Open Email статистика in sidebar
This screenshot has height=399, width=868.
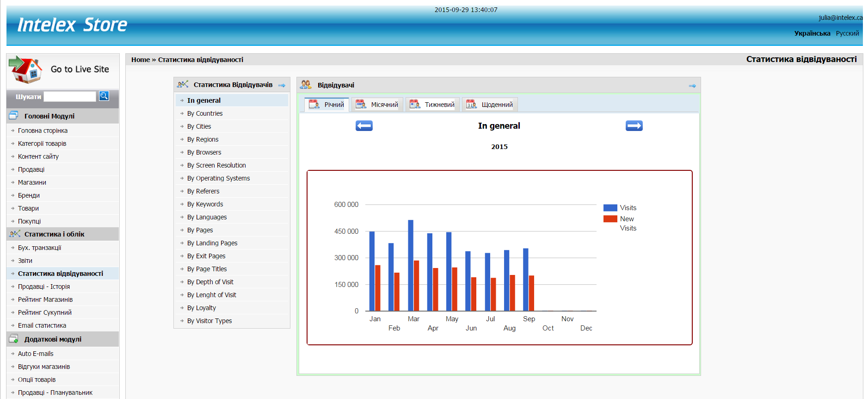click(42, 325)
